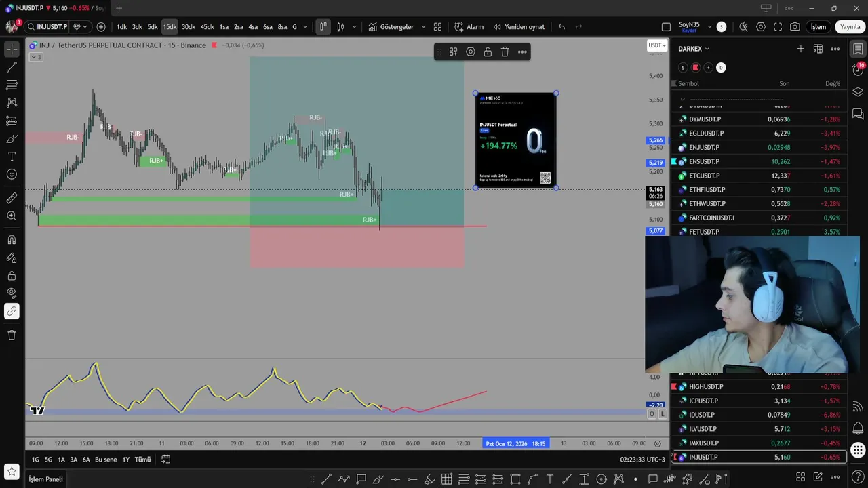Select 15dk timeframe

(x=170, y=27)
